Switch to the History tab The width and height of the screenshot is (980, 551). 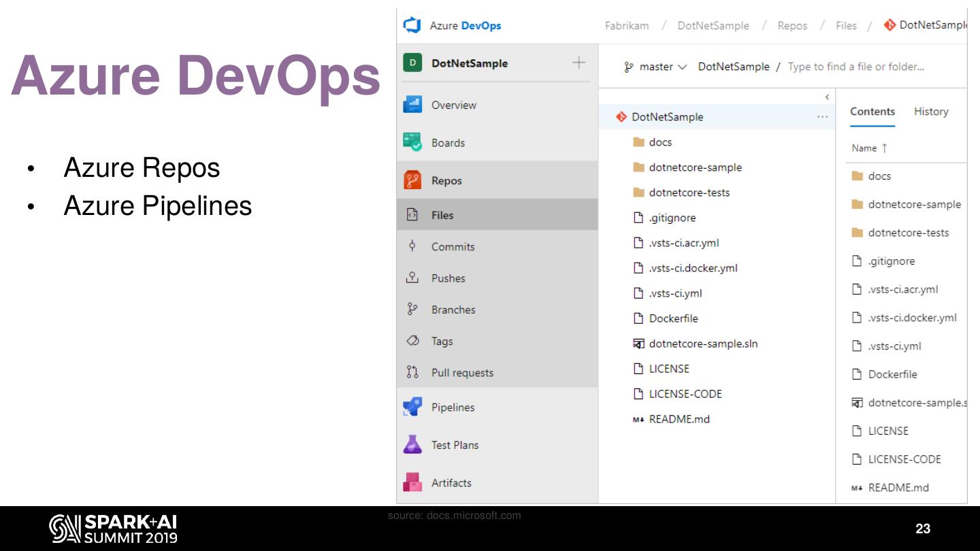(930, 112)
